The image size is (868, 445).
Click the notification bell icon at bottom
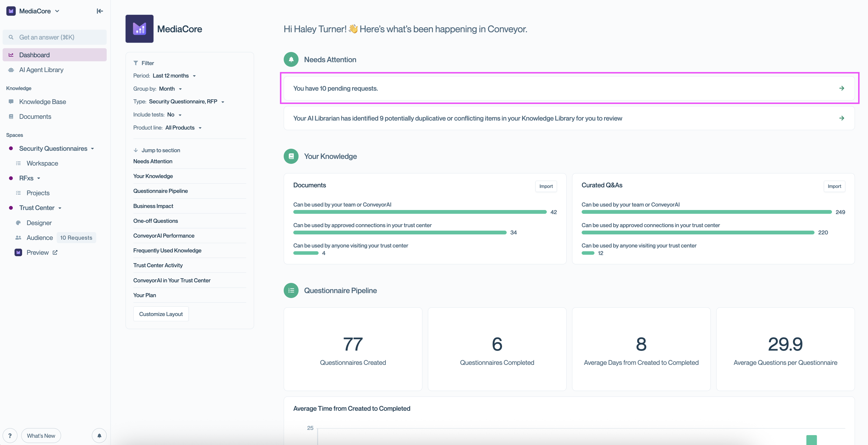click(99, 436)
